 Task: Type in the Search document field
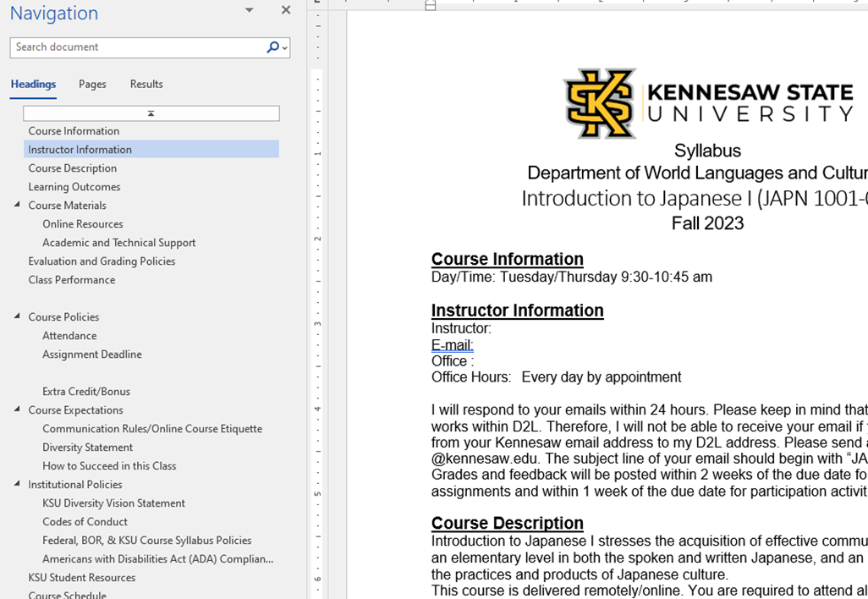pyautogui.click(x=135, y=47)
